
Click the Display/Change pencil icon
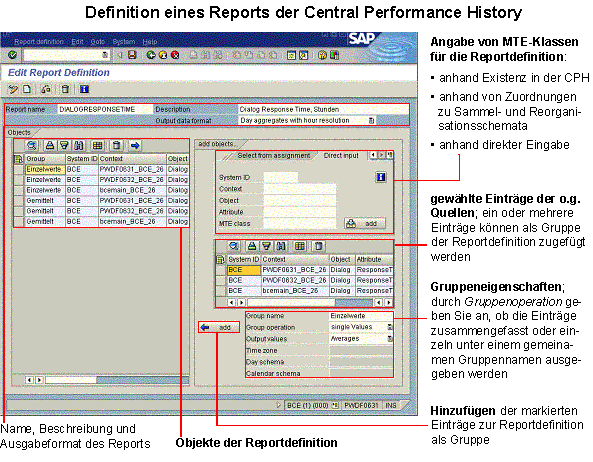[x=13, y=89]
